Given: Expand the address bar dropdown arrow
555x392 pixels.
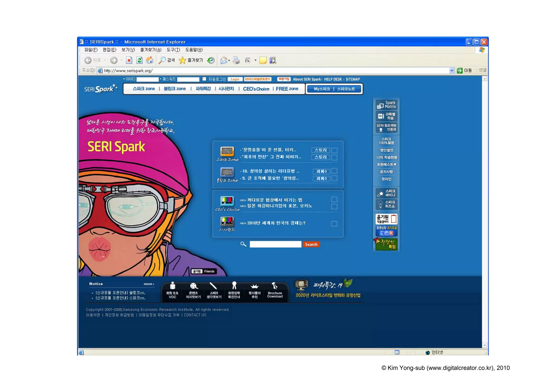Looking at the screenshot, I should pyautogui.click(x=451, y=70).
